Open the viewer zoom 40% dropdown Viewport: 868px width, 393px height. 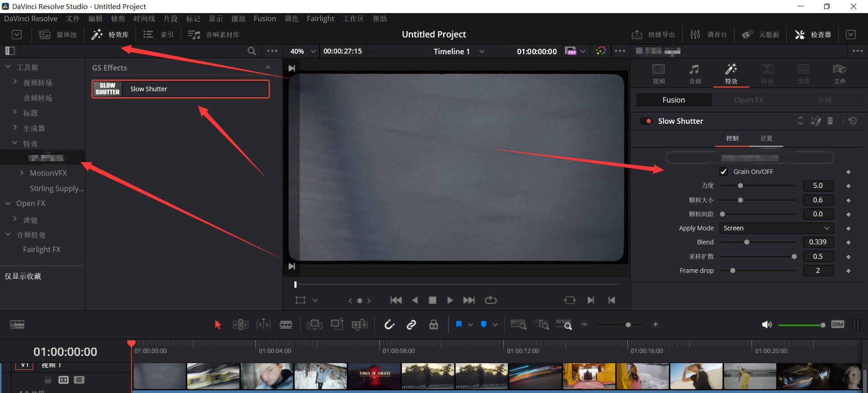click(x=302, y=51)
